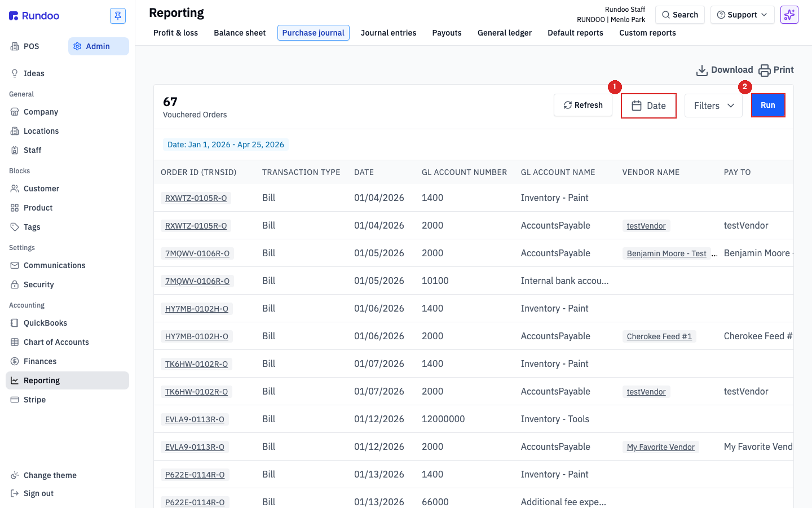Open the AI sparkle assistant icon

[789, 15]
